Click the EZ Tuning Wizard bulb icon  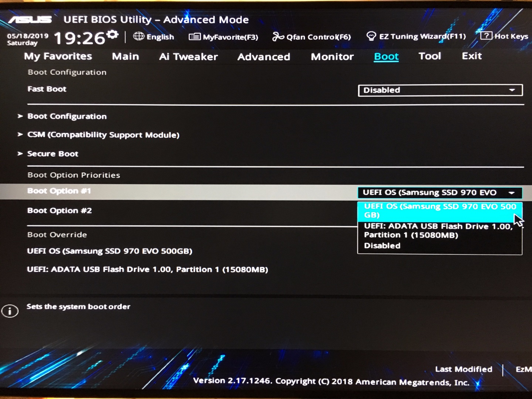click(371, 36)
